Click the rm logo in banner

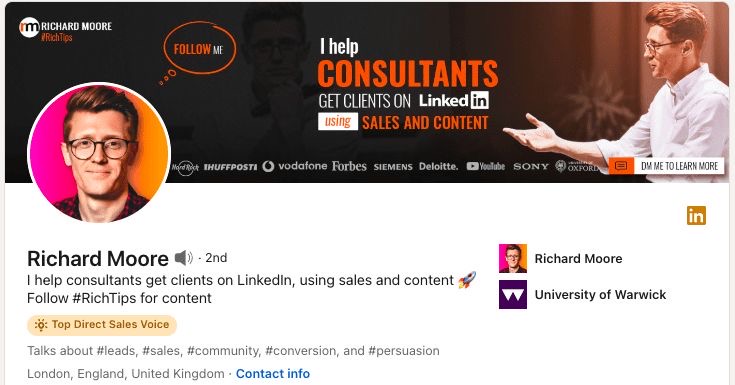29,27
